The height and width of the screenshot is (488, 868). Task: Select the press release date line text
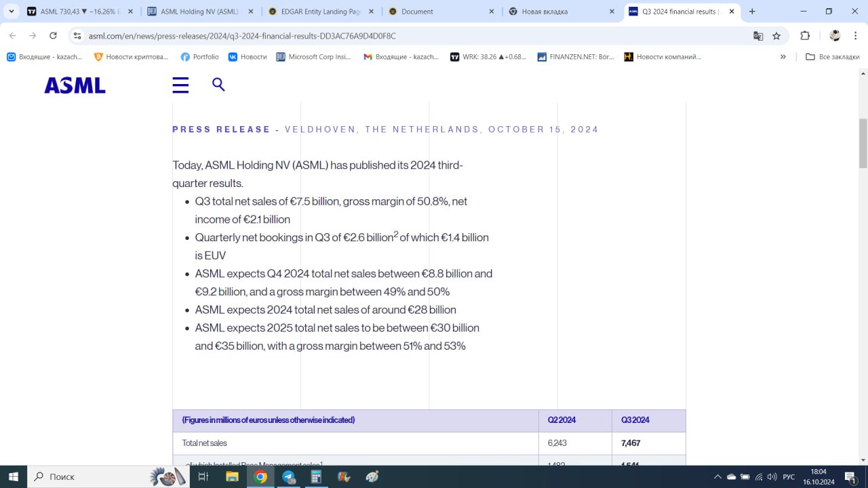pos(386,129)
